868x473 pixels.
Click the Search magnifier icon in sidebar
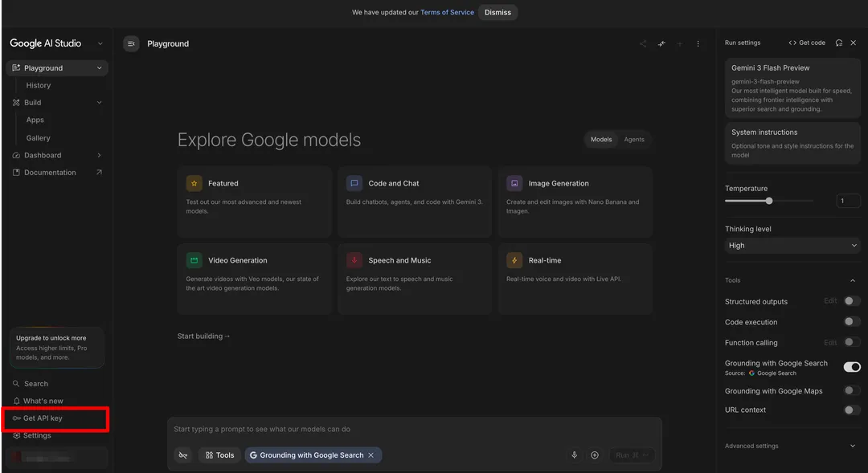[x=16, y=383]
